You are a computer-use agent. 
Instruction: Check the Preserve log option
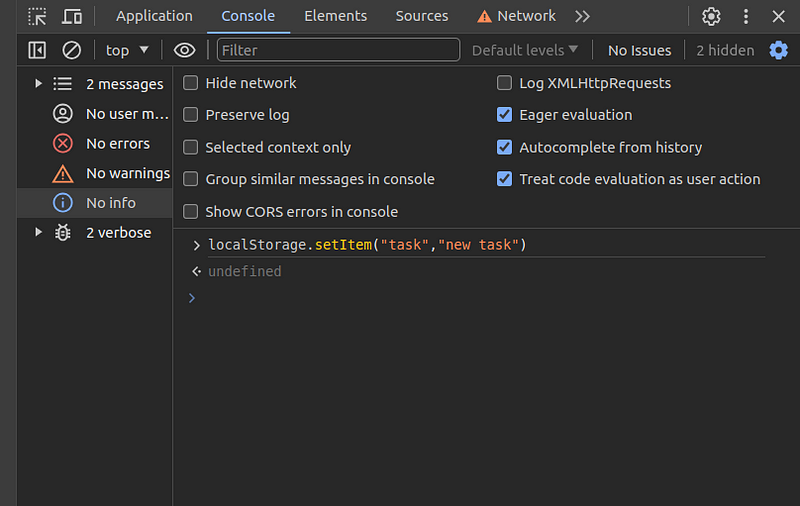[191, 115]
